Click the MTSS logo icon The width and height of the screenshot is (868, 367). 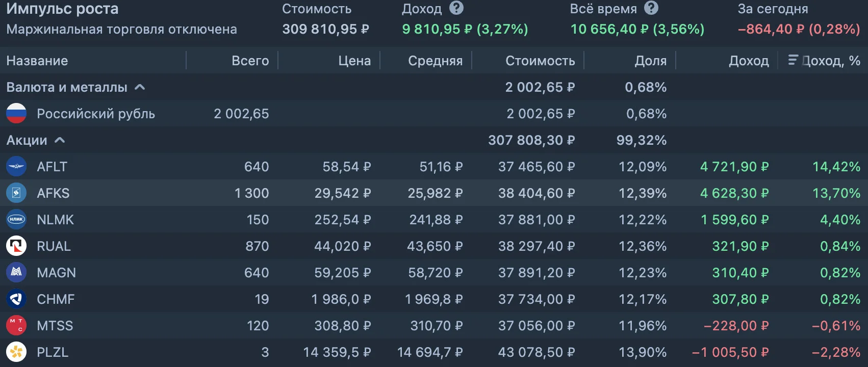click(16, 326)
